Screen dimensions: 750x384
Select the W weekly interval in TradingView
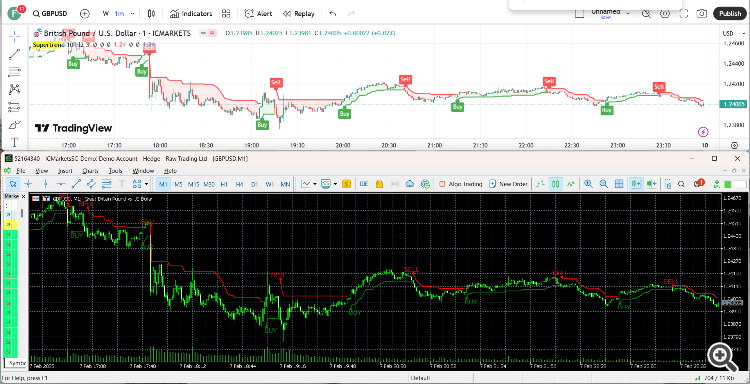point(105,13)
